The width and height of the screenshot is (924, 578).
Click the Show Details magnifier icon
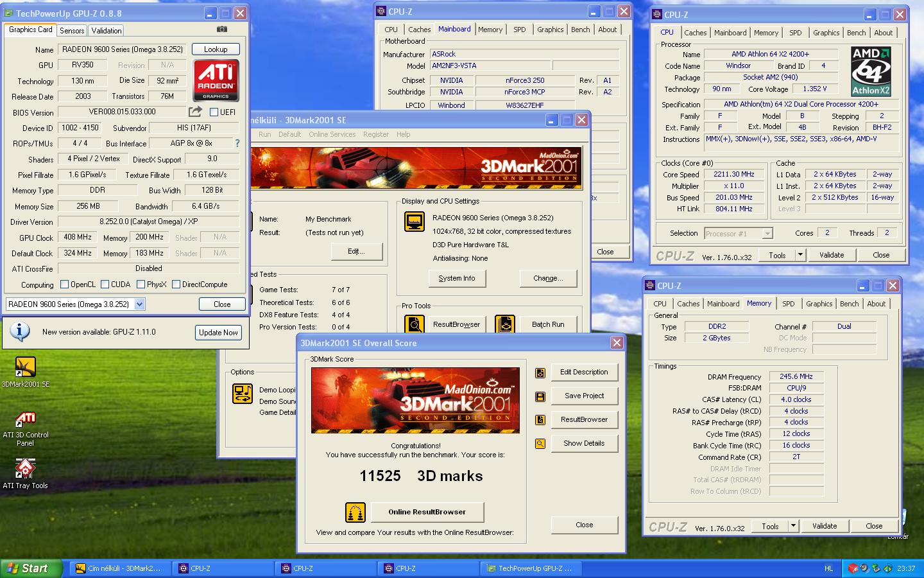(540, 444)
